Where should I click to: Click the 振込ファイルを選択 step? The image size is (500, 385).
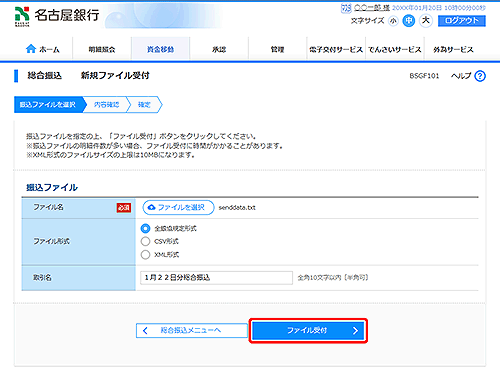[49, 105]
